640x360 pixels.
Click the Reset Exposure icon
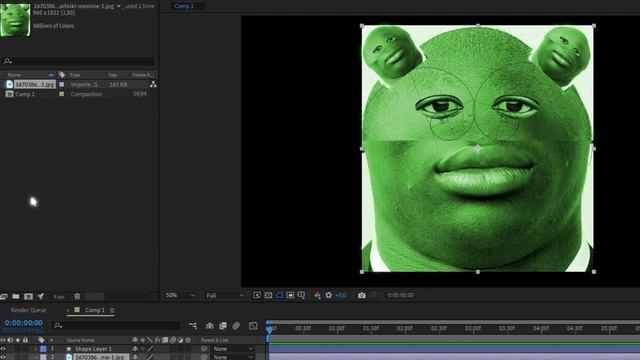(329, 295)
